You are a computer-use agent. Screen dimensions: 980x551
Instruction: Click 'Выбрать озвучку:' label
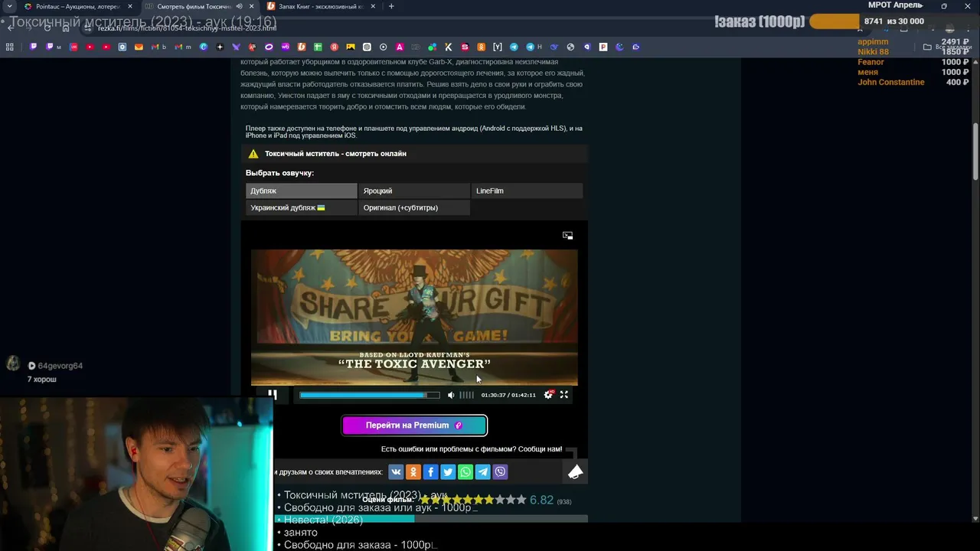point(279,173)
